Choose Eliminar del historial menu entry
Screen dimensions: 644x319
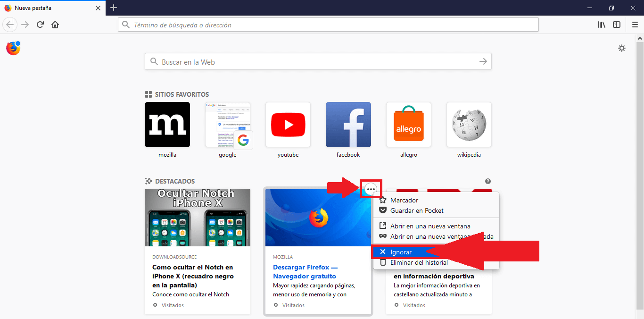click(436, 262)
